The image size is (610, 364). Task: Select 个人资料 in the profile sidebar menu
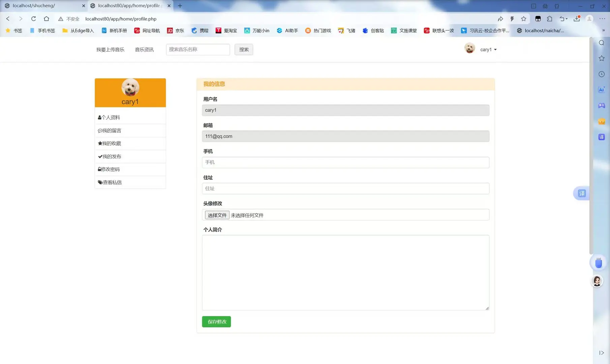[x=109, y=117]
